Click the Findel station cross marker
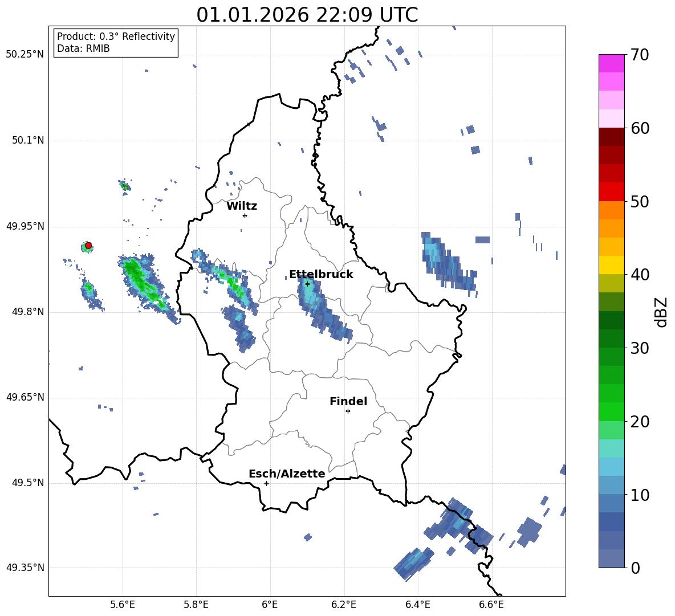This screenshot has width=675, height=616. point(348,411)
